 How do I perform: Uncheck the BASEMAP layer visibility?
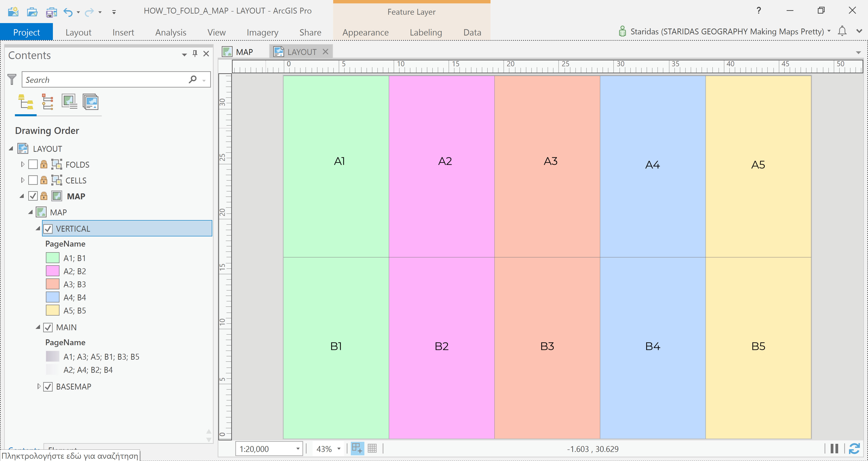click(48, 387)
